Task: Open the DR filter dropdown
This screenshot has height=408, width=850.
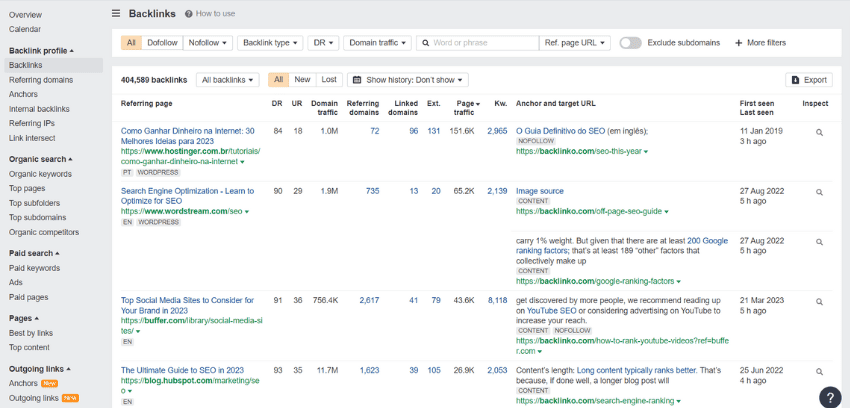Action: click(x=323, y=43)
